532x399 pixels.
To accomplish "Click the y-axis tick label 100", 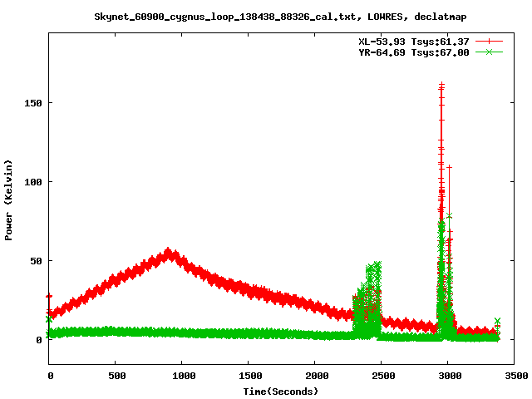I will [33, 182].
